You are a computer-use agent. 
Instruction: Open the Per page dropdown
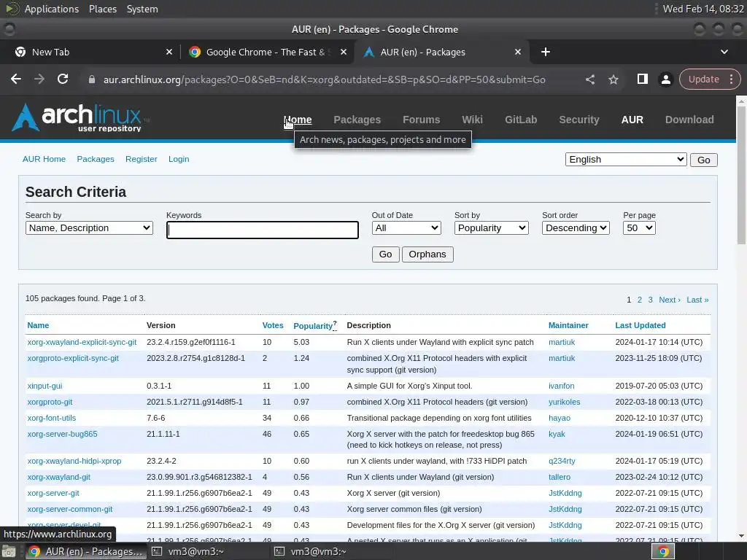639,228
